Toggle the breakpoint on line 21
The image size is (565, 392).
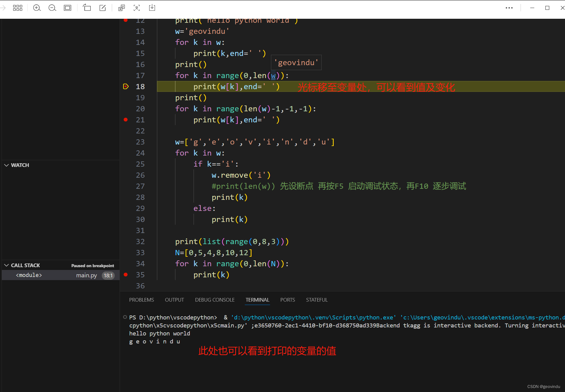tap(125, 120)
